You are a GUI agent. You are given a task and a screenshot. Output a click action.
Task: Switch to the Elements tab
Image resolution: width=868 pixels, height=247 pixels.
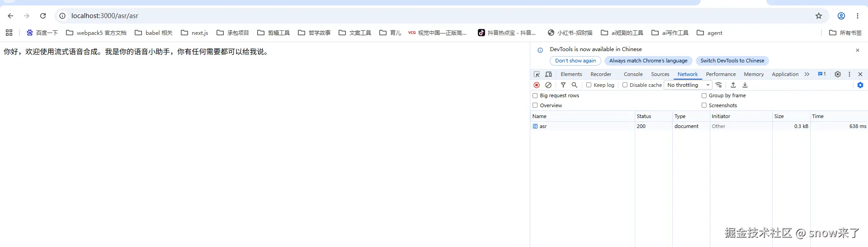pyautogui.click(x=571, y=74)
